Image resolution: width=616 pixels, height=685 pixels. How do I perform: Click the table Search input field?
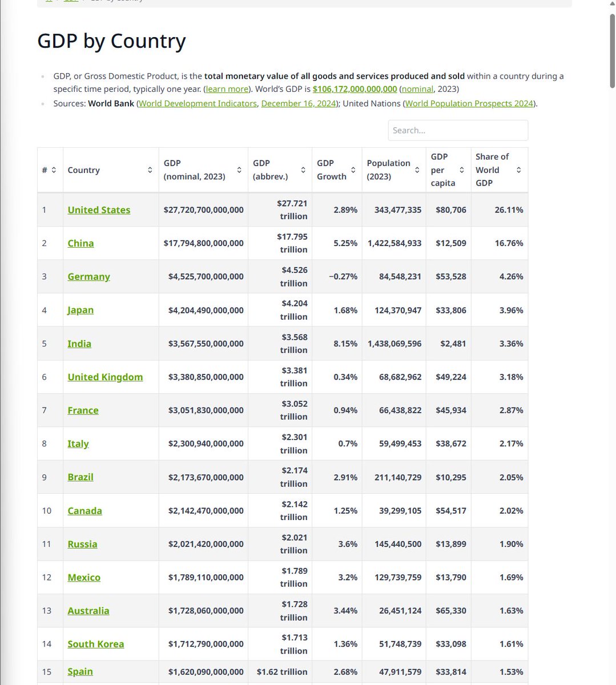tap(458, 130)
